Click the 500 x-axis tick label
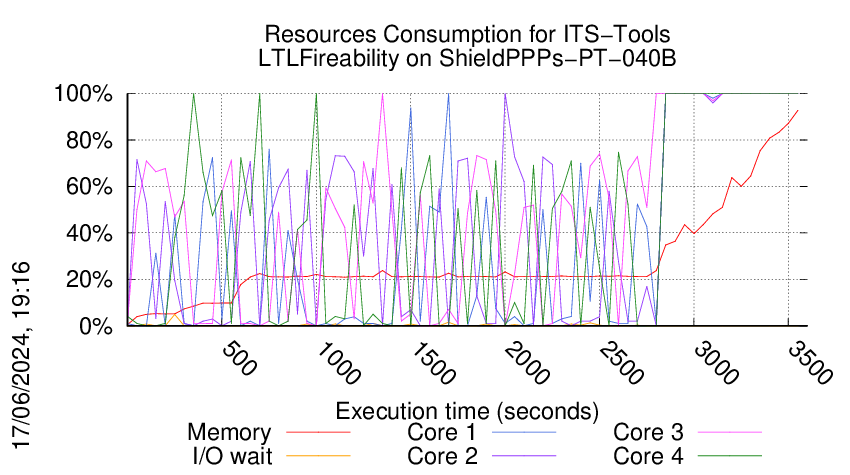 click(x=239, y=359)
